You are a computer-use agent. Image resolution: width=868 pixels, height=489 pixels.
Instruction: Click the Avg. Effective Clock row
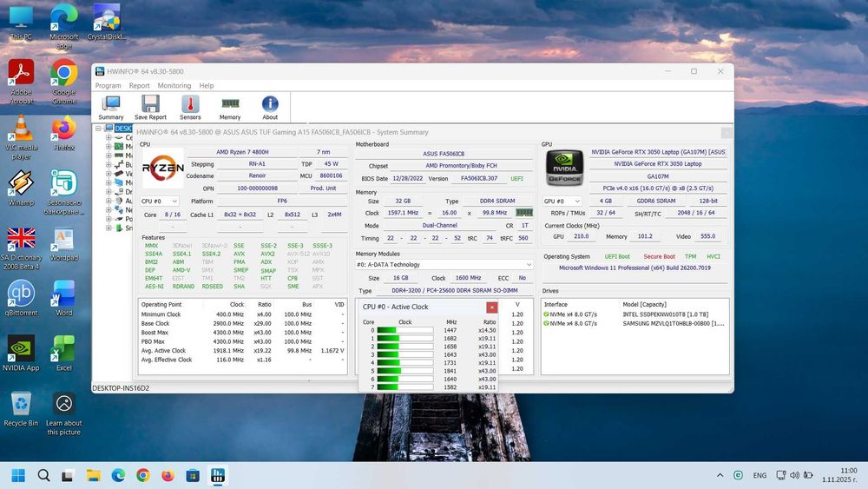click(x=242, y=360)
